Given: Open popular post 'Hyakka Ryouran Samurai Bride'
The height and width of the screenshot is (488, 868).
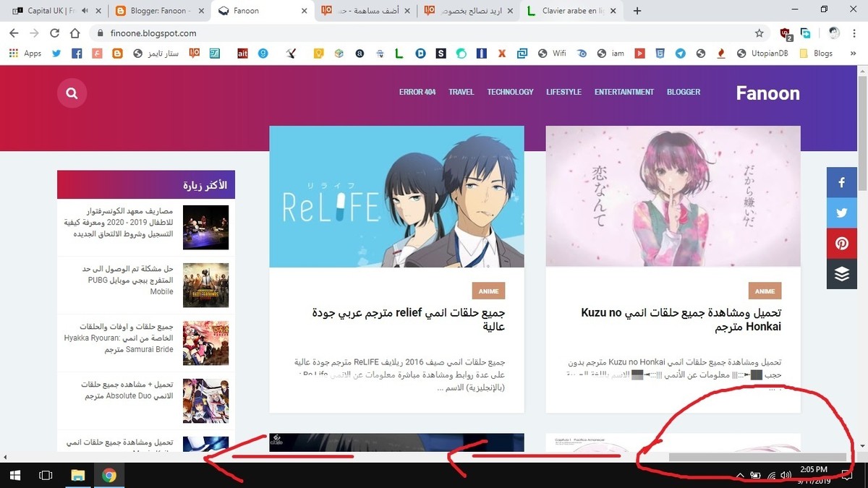Looking at the screenshot, I should pyautogui.click(x=119, y=338).
